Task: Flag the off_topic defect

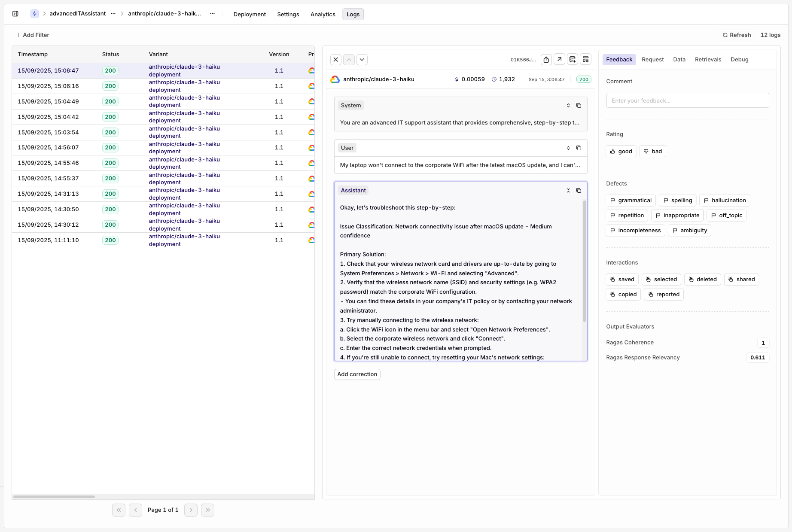Action: click(x=727, y=216)
